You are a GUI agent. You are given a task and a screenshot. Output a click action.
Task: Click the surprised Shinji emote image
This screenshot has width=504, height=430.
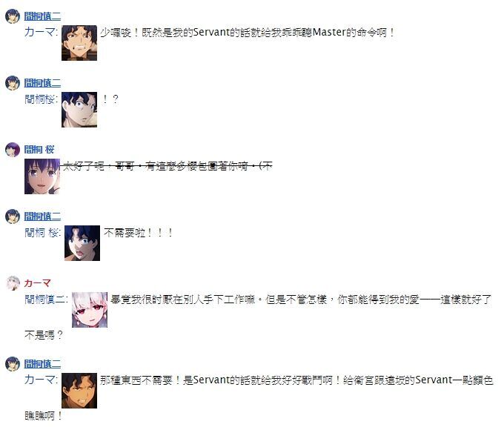pos(79,110)
